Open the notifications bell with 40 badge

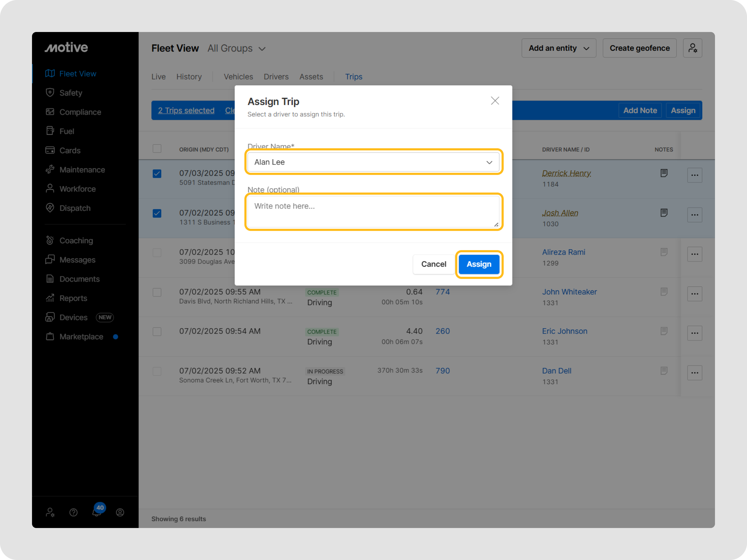point(97,512)
